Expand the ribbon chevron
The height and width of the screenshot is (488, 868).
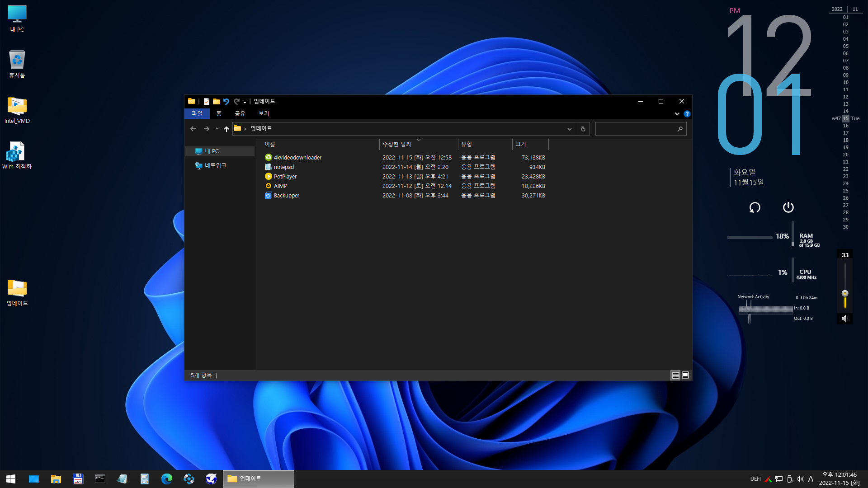tap(677, 114)
